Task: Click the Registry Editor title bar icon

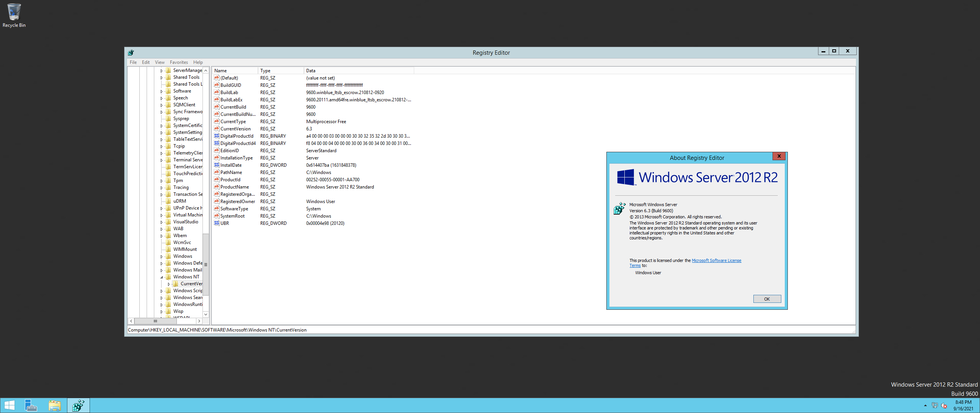Action: tap(131, 52)
